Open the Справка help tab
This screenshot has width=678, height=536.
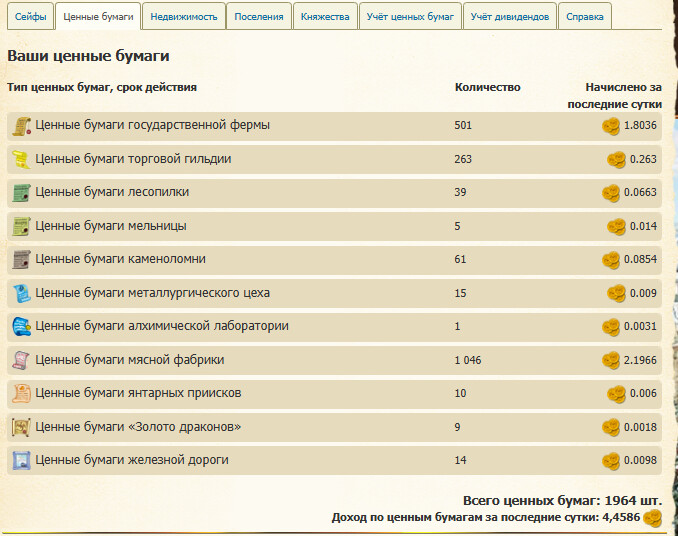coord(585,17)
